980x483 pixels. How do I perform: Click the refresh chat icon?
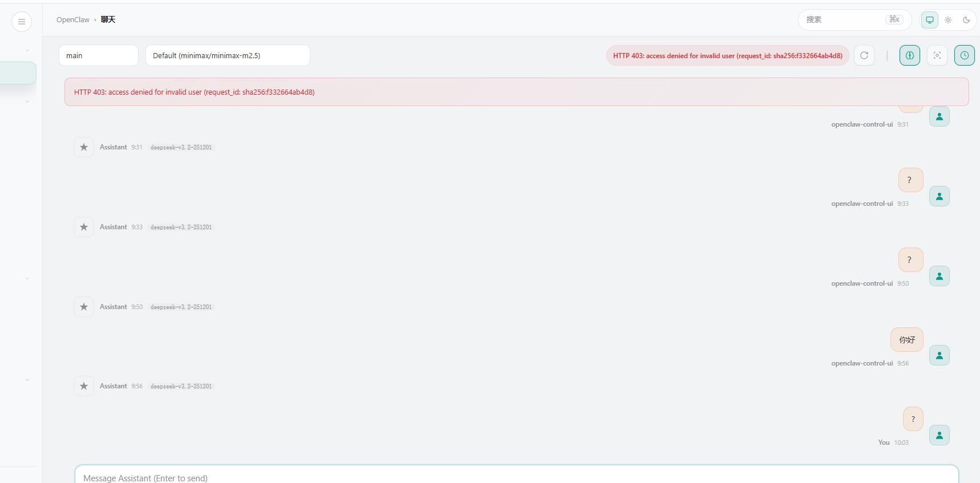pyautogui.click(x=864, y=55)
